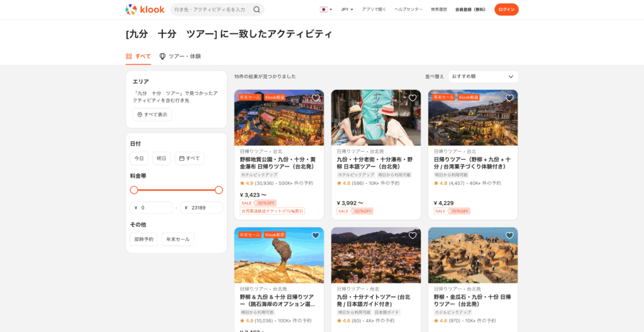Click heart on the 九份・十分ナイトツアー card
The height and width of the screenshot is (332, 644).
pyautogui.click(x=413, y=235)
